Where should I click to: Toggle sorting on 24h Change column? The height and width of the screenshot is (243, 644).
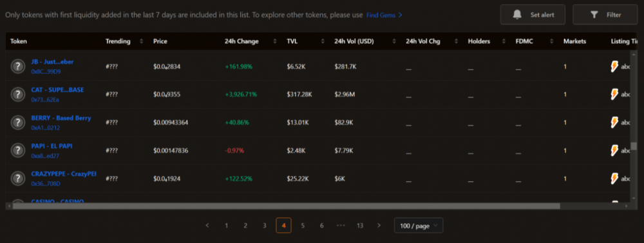275,41
